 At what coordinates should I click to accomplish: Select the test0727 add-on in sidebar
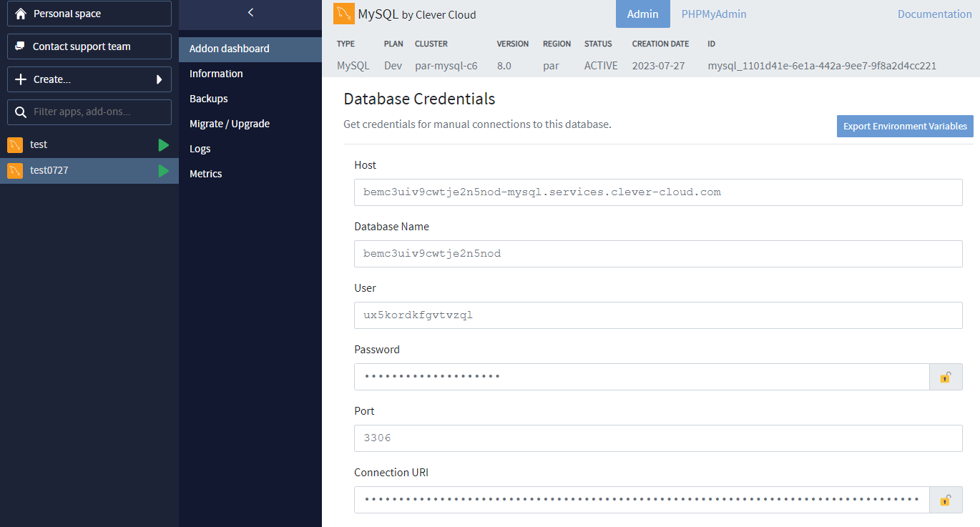point(89,171)
